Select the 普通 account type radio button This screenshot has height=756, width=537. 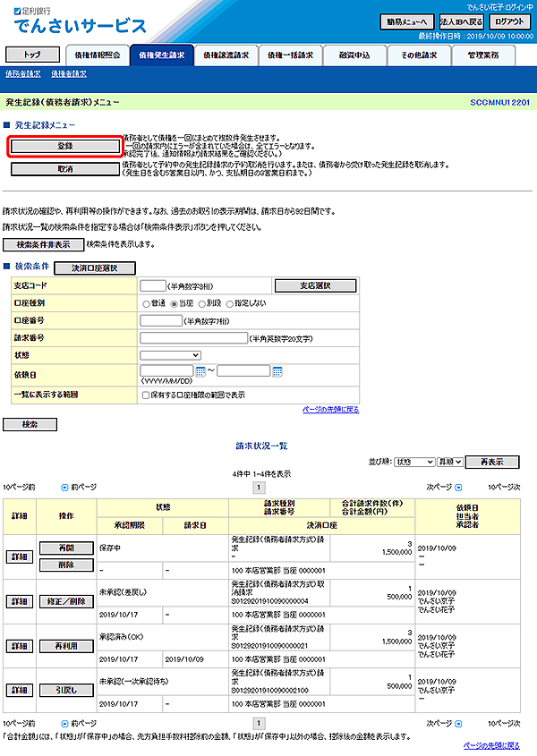(148, 303)
